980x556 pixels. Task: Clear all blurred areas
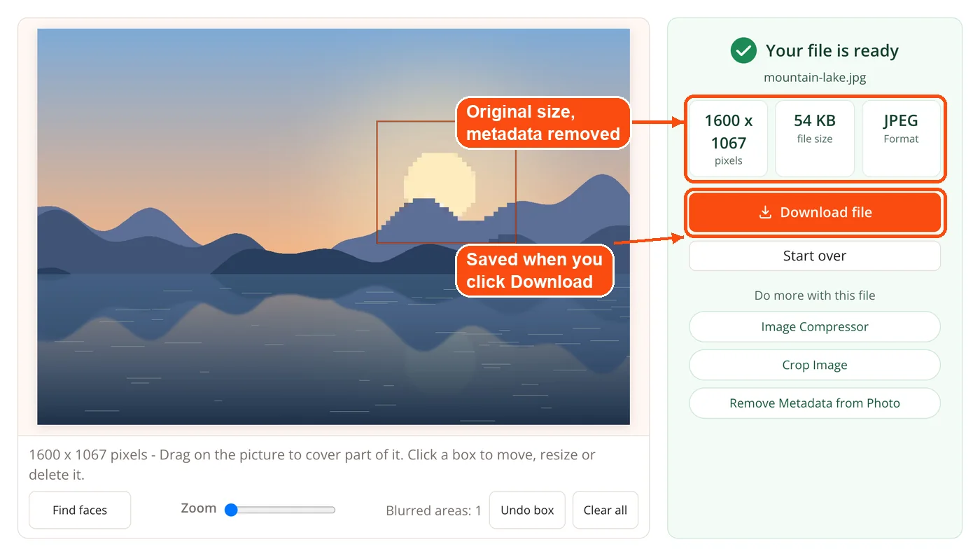coord(605,510)
